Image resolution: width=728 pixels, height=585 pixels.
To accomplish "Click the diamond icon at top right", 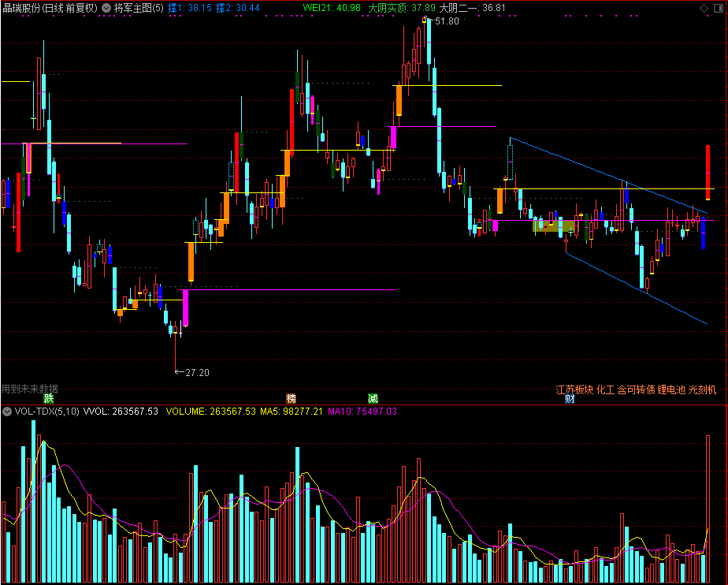I will (704, 8).
